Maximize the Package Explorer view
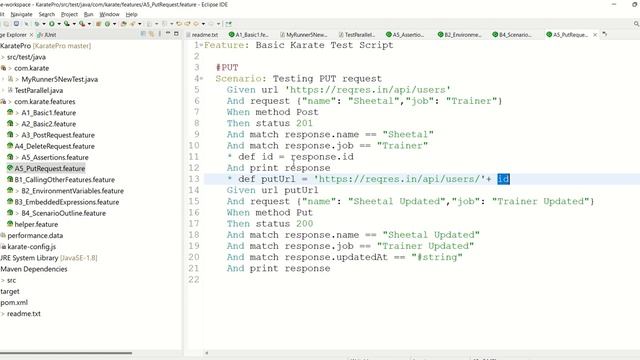Viewport: 640px width, 360px height. tap(176, 33)
